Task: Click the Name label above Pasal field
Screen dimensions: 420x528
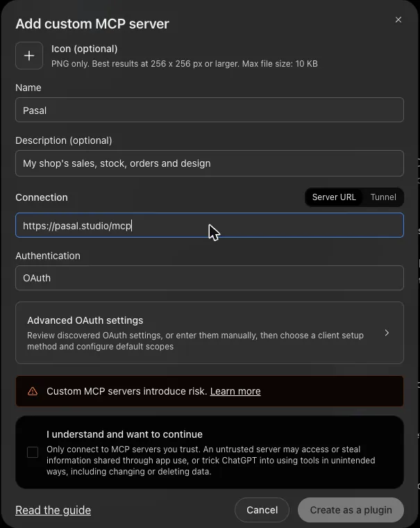Action: click(28, 88)
